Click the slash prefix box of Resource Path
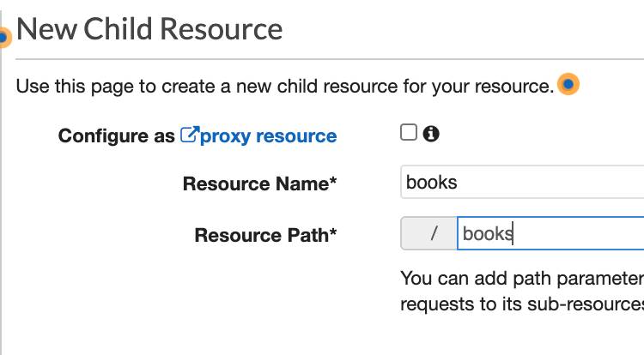644x355 pixels. point(428,233)
